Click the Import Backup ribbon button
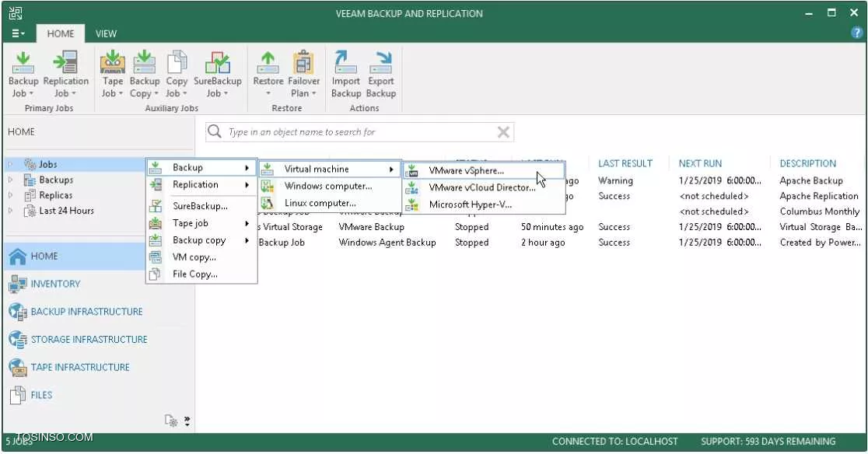The height and width of the screenshot is (454, 868). [346, 75]
